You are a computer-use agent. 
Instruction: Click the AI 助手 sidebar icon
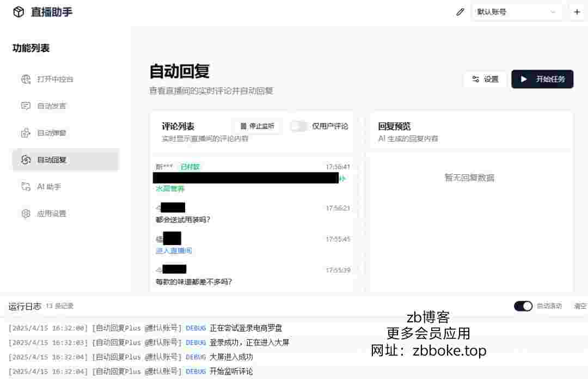26,186
